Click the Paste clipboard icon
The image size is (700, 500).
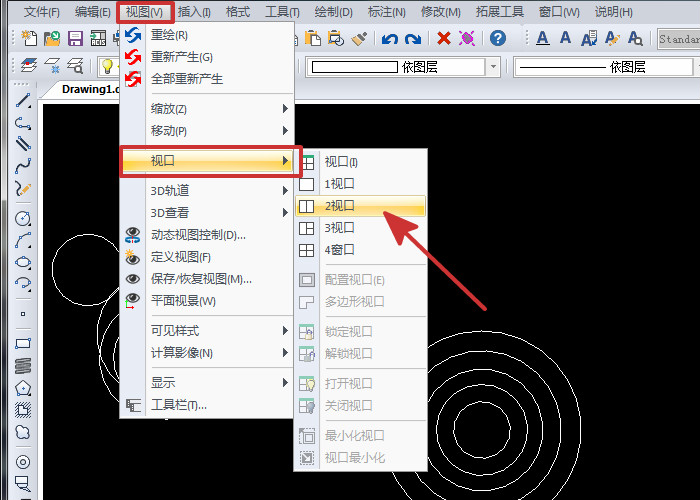click(312, 38)
